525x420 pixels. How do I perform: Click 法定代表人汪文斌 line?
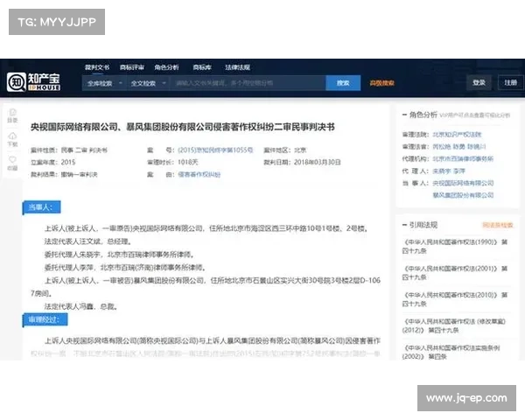88,241
